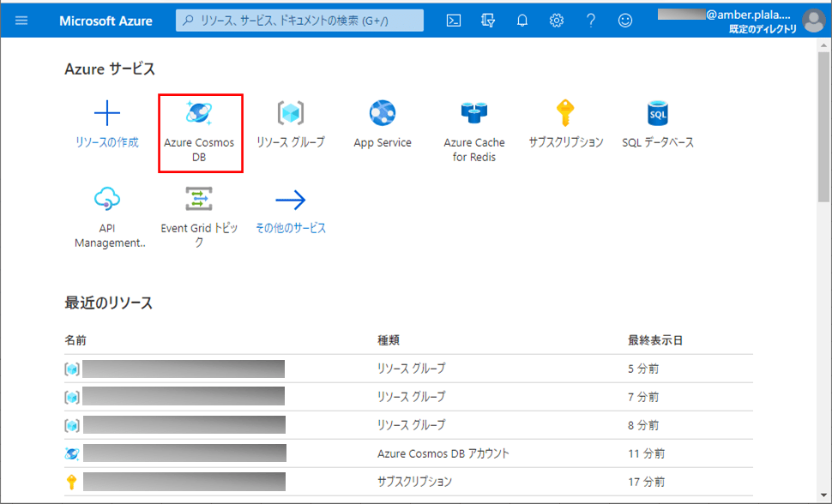The image size is (832, 504).
Task: Click リソース グループ type cell in 5 分前 row
Action: coord(411,369)
